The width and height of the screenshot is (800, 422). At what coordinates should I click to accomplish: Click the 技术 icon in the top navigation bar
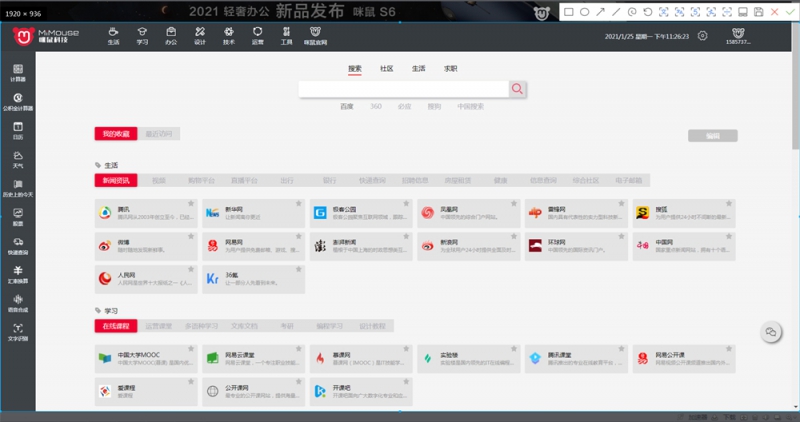229,36
